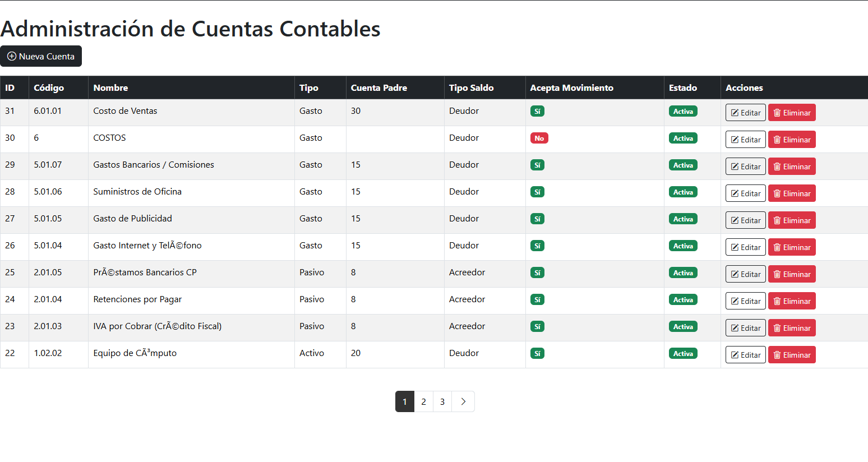
Task: Toggle the 'Sí' movement badge on Costo de Ventas
Action: 537,111
